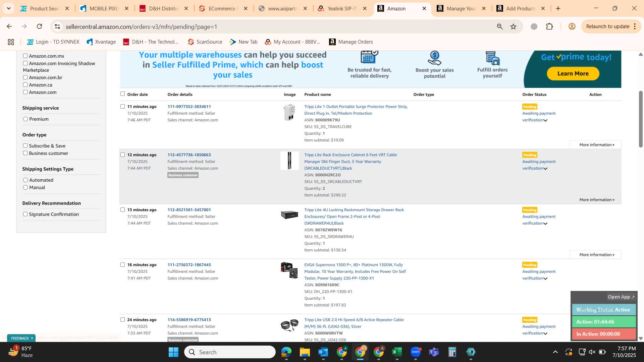
Task: Open the tab search dropdown arrow
Action: click(x=8, y=8)
